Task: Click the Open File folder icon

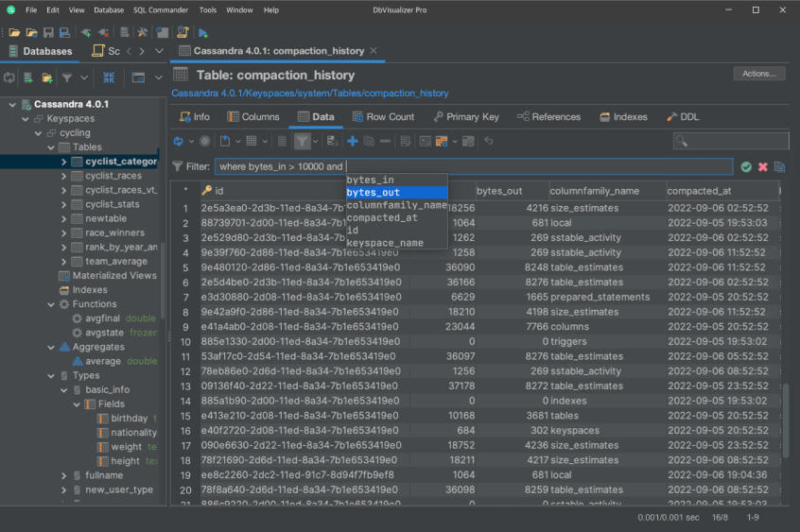Action: [x=14, y=33]
